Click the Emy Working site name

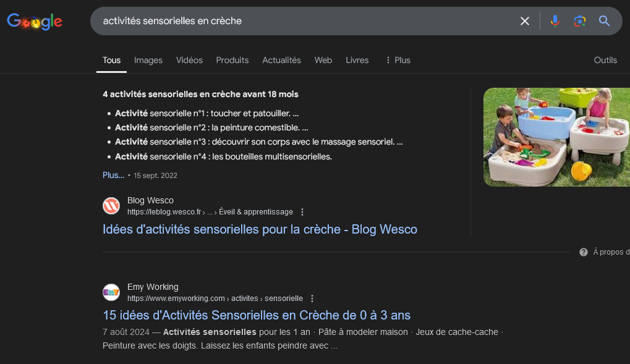(x=153, y=287)
